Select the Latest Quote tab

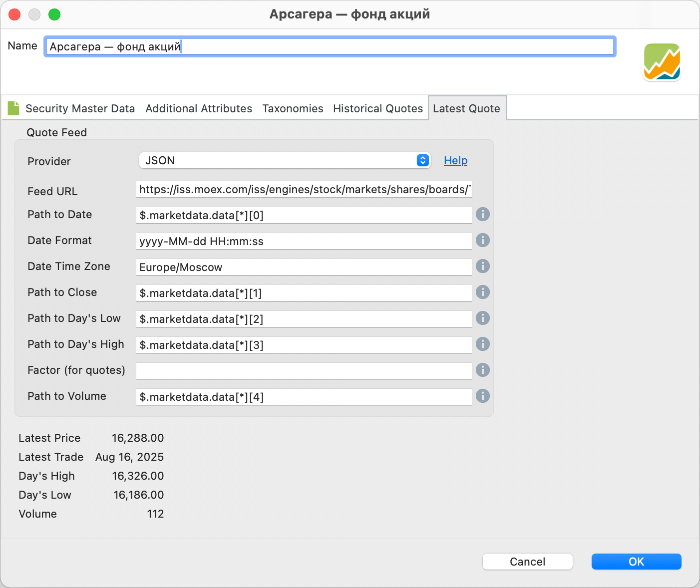[x=466, y=108]
